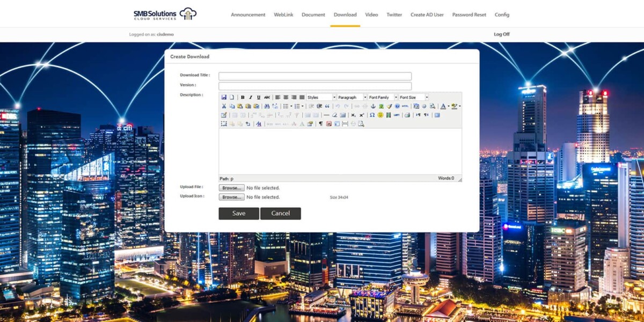This screenshot has height=322, width=644.
Task: Click the strikethrough text icon
Action: pyautogui.click(x=266, y=97)
